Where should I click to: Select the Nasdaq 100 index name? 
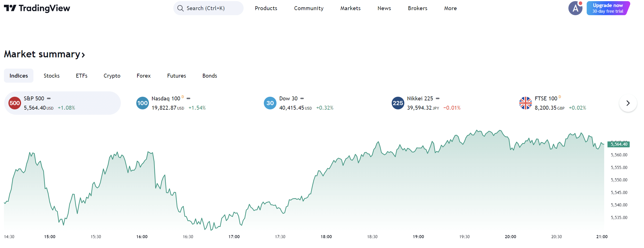tap(166, 98)
